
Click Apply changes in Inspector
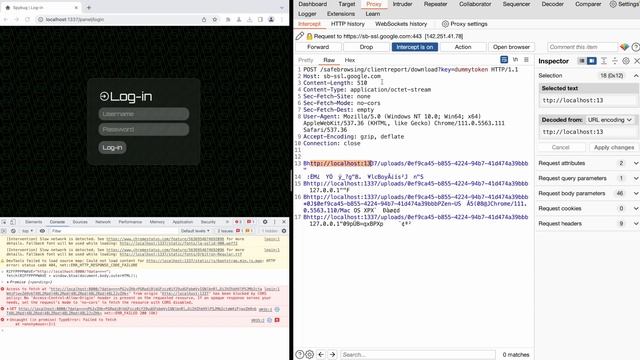614,147
